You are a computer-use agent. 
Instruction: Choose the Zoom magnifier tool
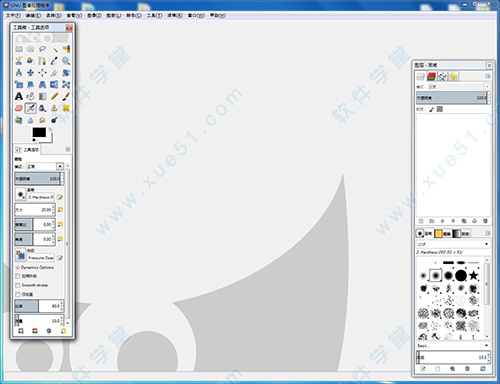tap(66, 61)
